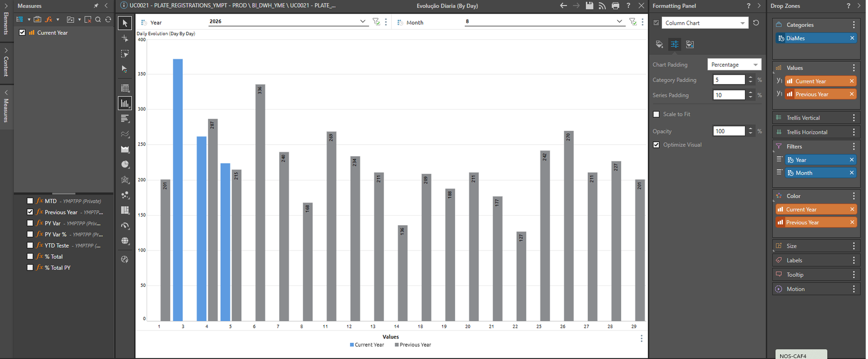Click the Series Padding input field

[x=729, y=95]
